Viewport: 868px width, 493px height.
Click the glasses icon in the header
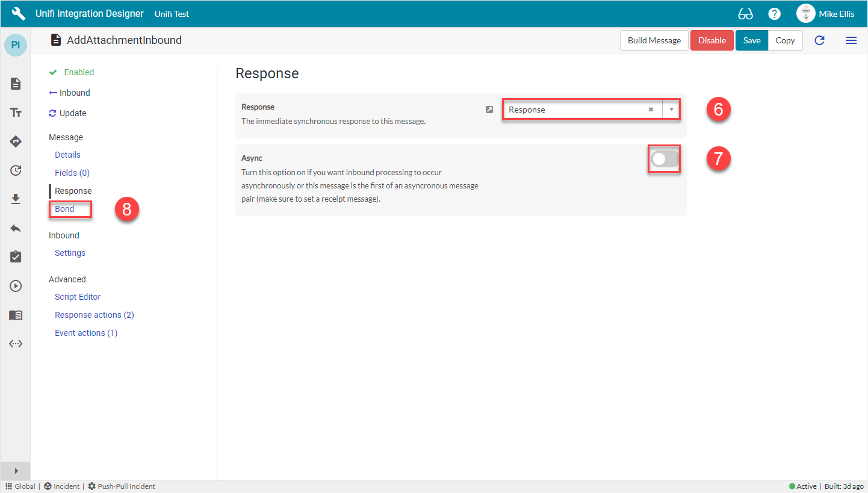tap(745, 14)
